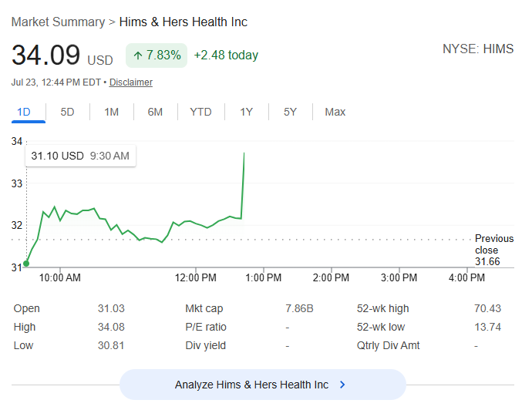The height and width of the screenshot is (410, 532).
Task: Click the 4:00 PM axis label
Action: coord(466,277)
